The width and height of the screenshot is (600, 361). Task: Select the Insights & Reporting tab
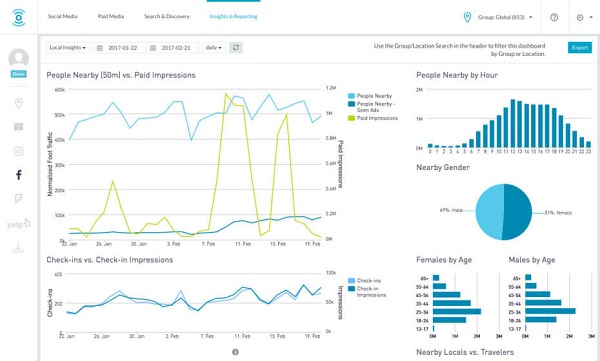click(233, 16)
